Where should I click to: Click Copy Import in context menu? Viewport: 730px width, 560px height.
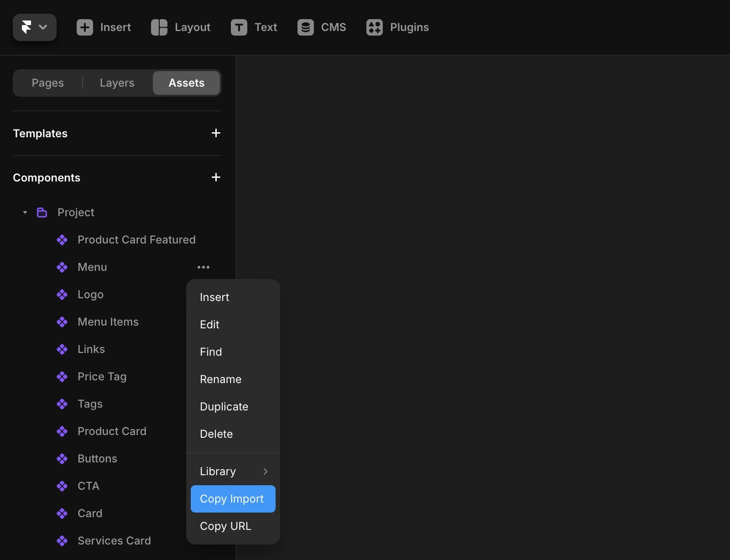(x=233, y=499)
